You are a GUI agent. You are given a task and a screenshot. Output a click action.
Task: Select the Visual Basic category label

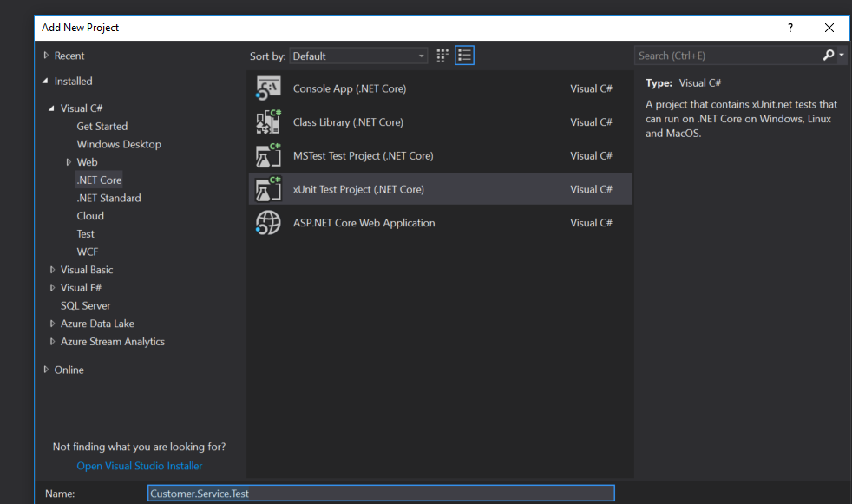(87, 270)
